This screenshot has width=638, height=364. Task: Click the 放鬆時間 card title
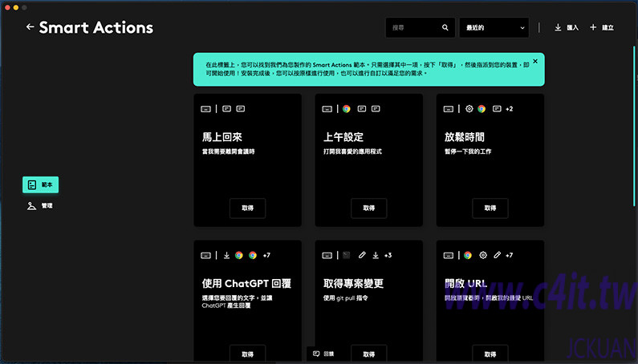point(465,137)
